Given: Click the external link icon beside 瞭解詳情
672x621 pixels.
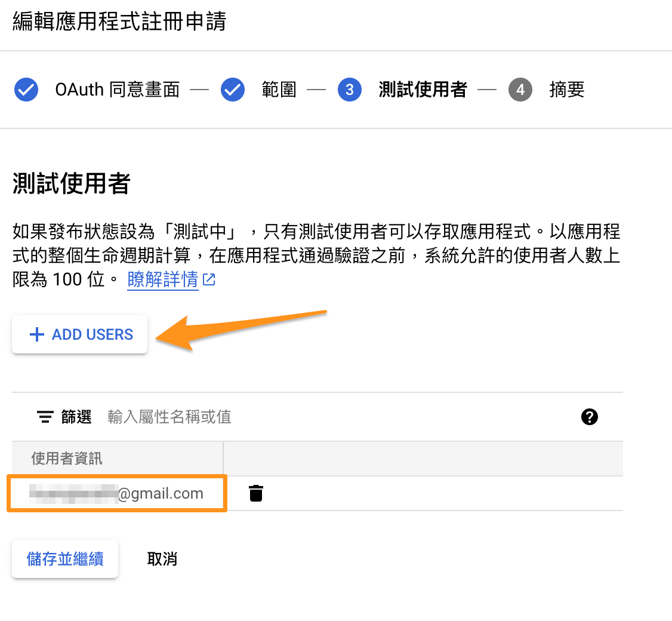Looking at the screenshot, I should (x=209, y=279).
